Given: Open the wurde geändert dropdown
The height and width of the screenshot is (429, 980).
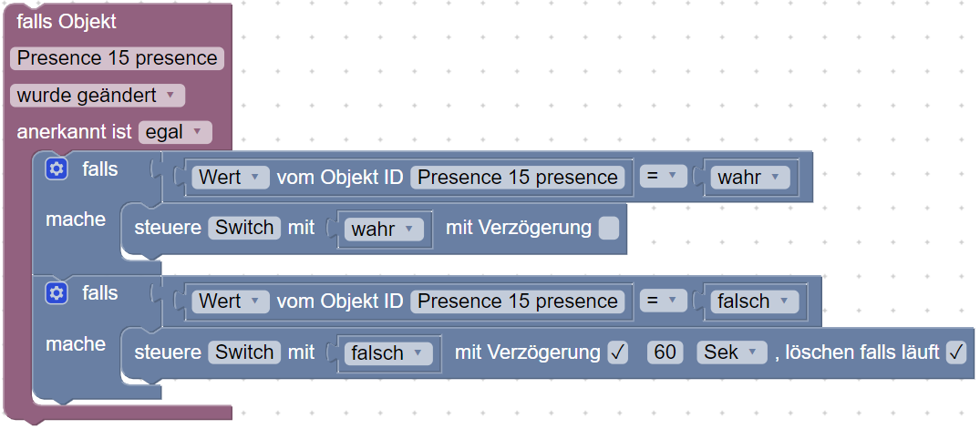Looking at the screenshot, I should tap(98, 96).
